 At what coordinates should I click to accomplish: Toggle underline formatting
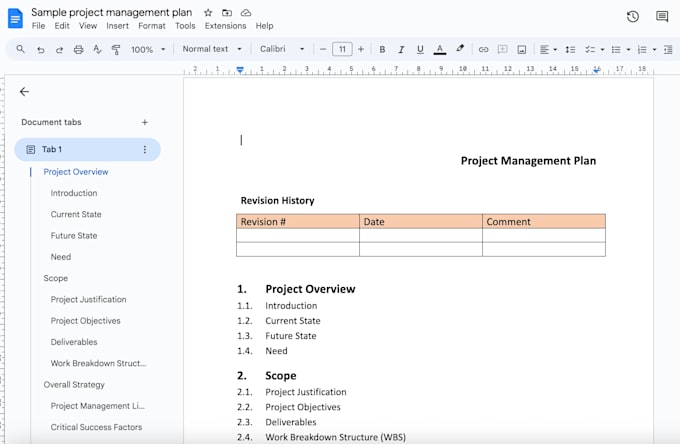click(x=420, y=49)
